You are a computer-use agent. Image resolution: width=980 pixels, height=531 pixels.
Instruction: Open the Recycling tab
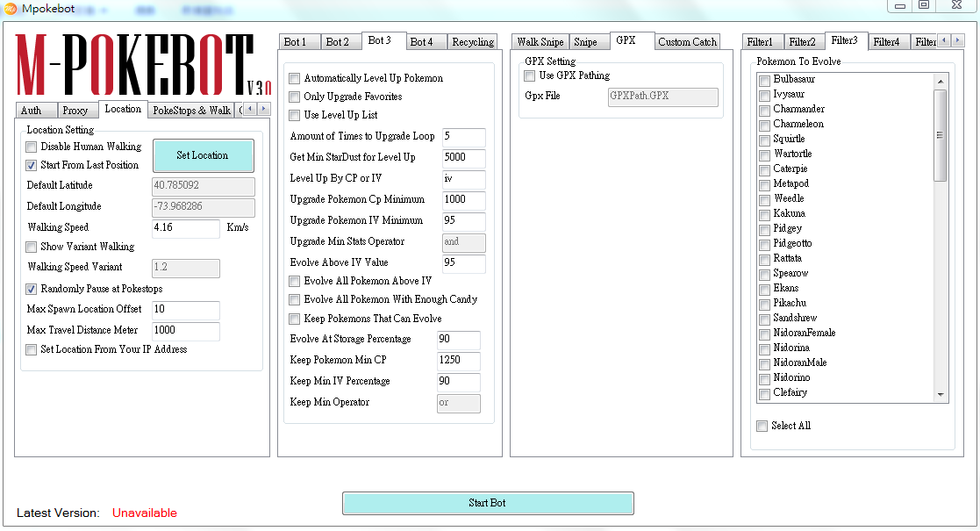coord(473,42)
